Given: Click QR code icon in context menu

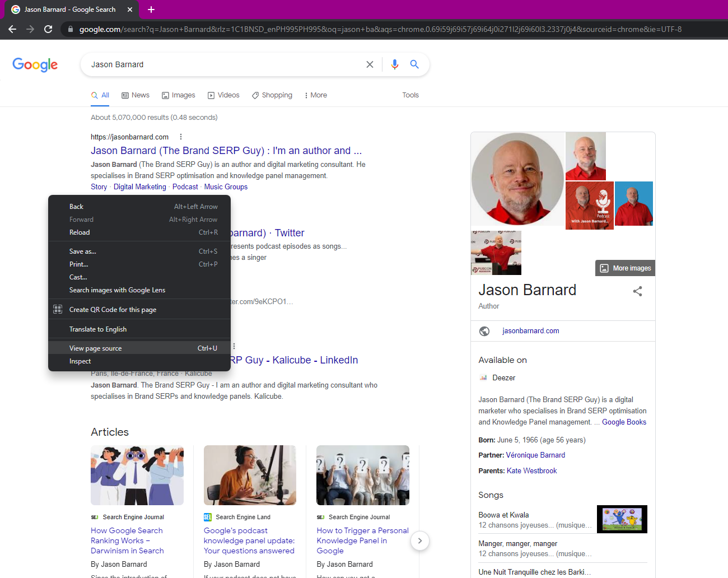Looking at the screenshot, I should pyautogui.click(x=58, y=309).
